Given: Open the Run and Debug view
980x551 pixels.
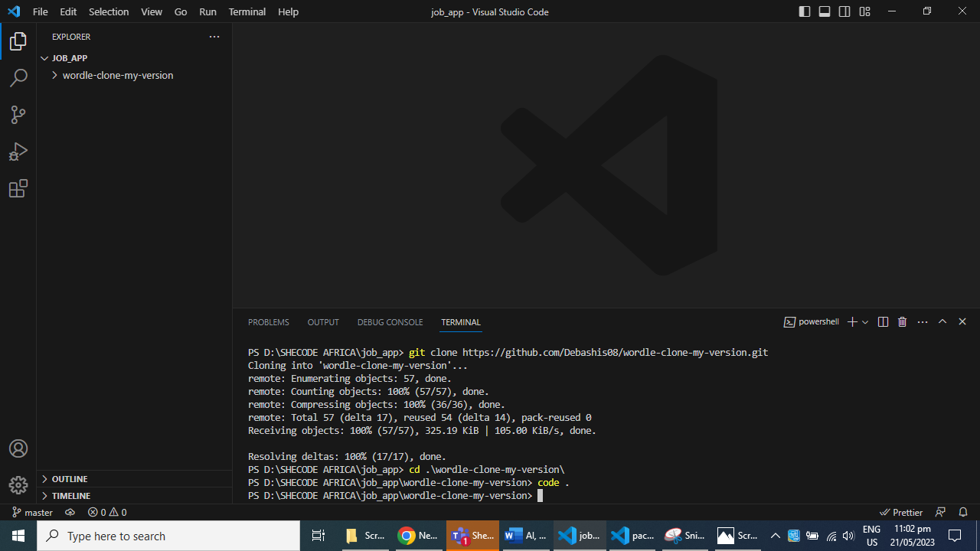Looking at the screenshot, I should click(18, 152).
